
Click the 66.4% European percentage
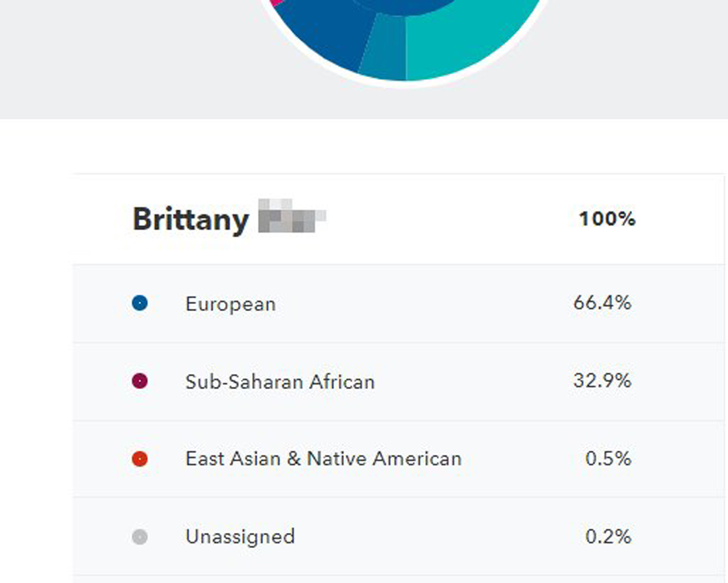coord(602,303)
